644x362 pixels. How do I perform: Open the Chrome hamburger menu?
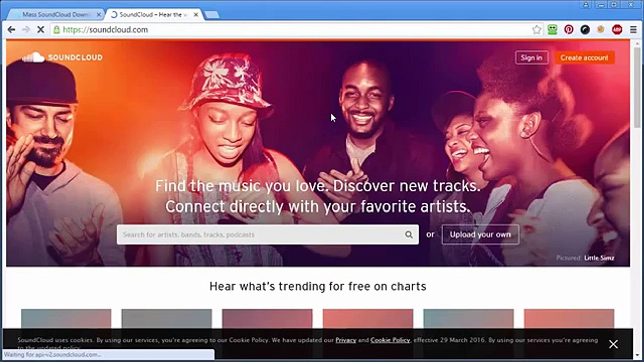pyautogui.click(x=633, y=29)
